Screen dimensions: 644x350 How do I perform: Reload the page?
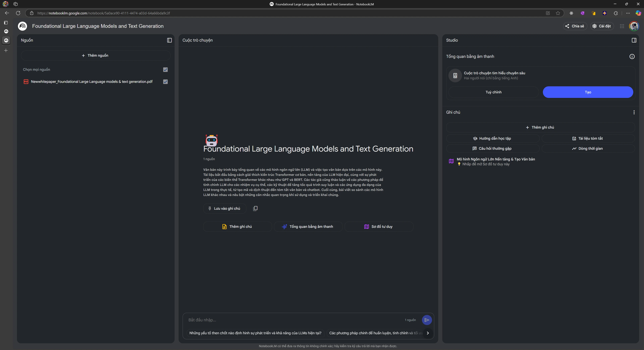pos(18,13)
